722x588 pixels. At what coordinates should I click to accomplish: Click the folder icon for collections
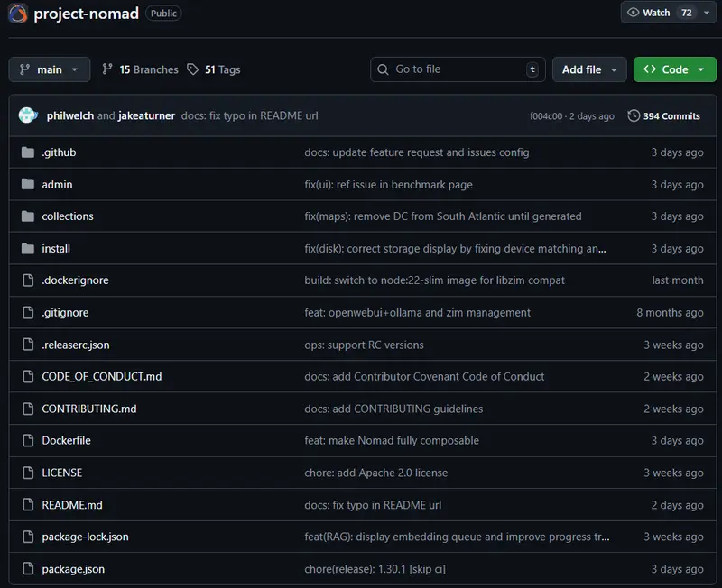27,216
